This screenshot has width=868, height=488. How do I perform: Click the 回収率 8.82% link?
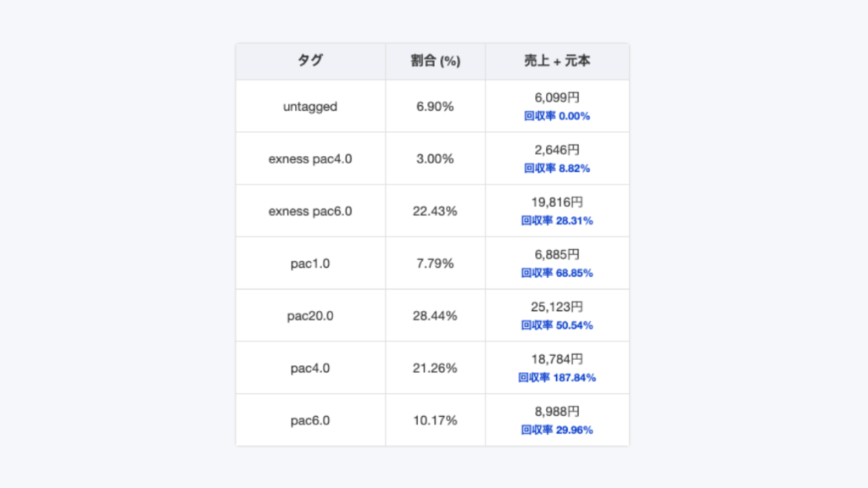(x=557, y=169)
